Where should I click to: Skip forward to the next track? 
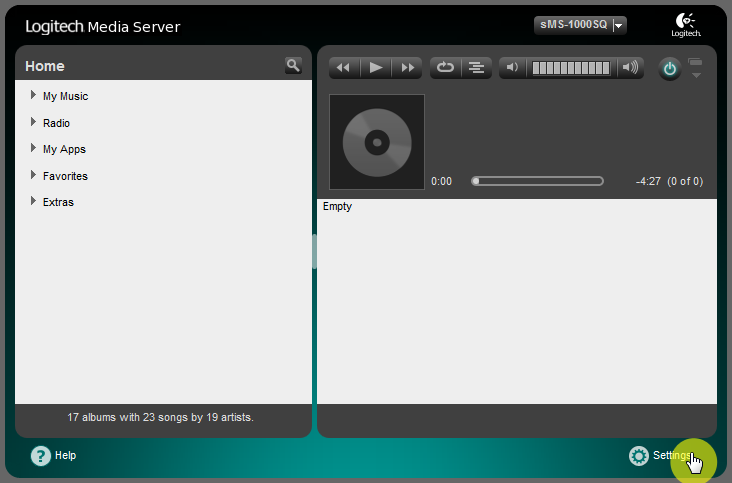tap(407, 68)
